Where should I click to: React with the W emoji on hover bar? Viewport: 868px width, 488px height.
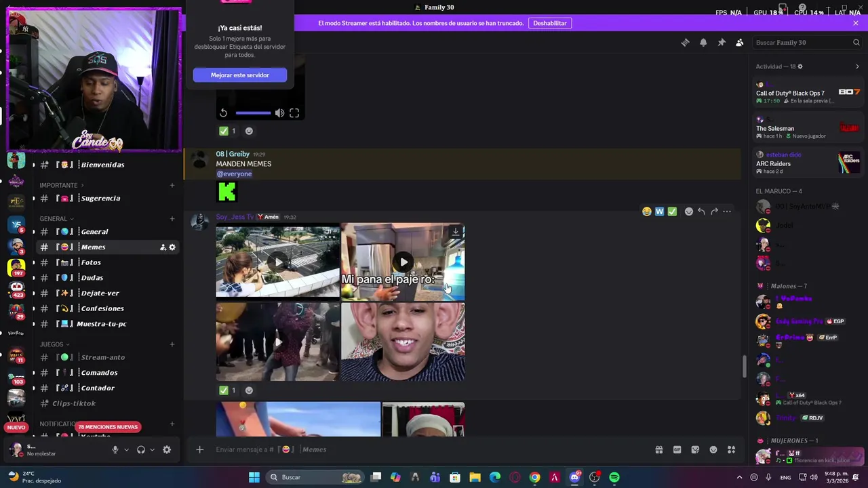659,211
